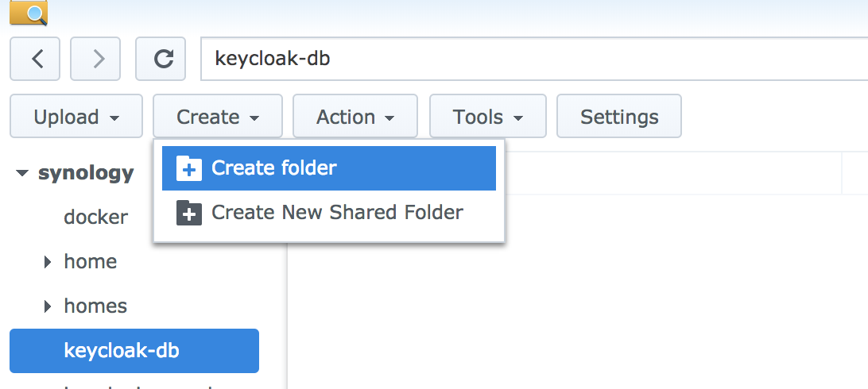Choose Create New Shared Folder option
Viewport: 868px width, 389px height.
[x=337, y=213]
